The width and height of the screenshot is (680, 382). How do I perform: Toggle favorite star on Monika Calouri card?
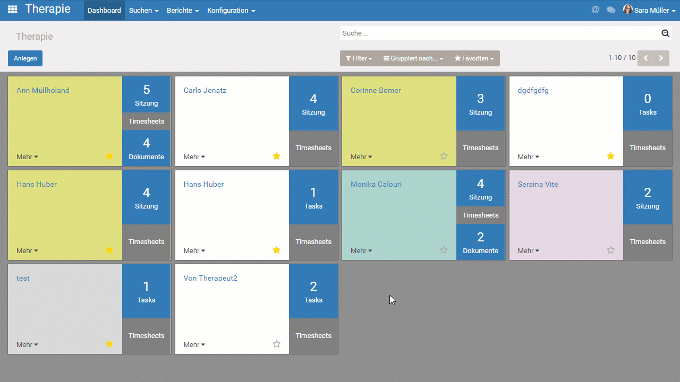(443, 250)
